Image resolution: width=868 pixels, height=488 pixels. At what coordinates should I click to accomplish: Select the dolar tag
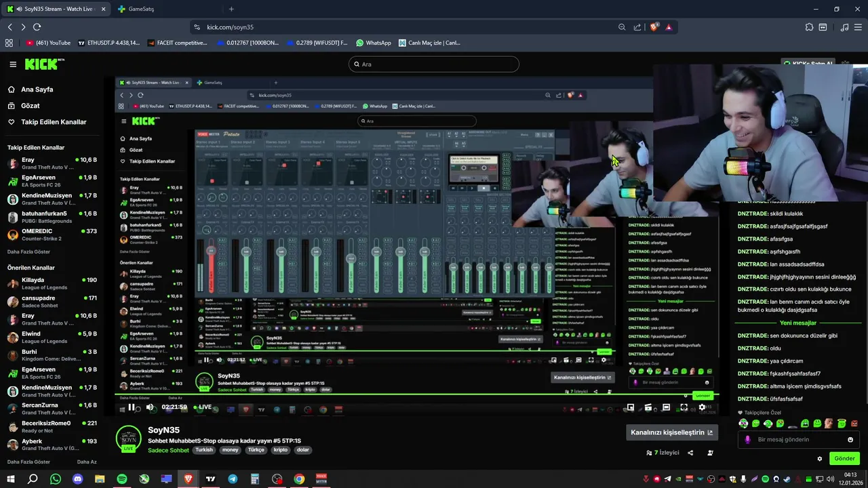click(x=302, y=450)
